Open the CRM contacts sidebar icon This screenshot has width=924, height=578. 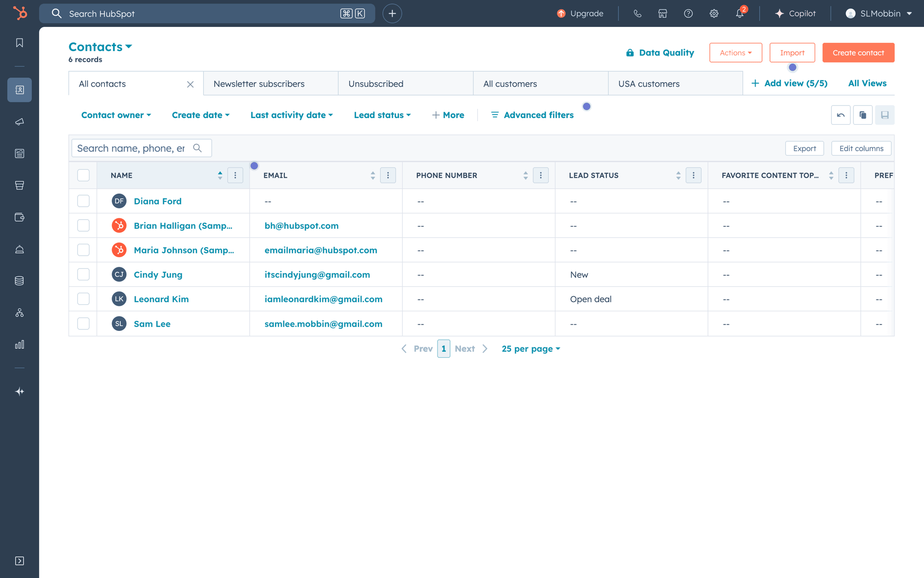click(19, 90)
